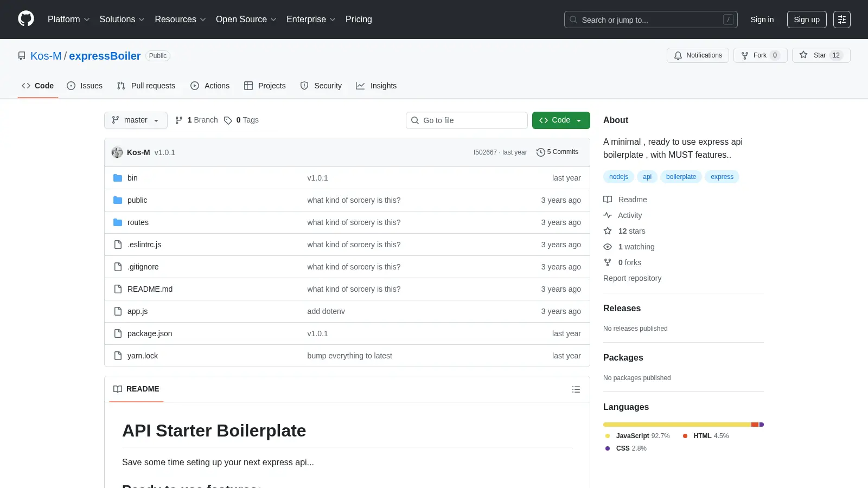Expand the Solutions menu
This screenshot has height=488, width=868.
click(122, 19)
